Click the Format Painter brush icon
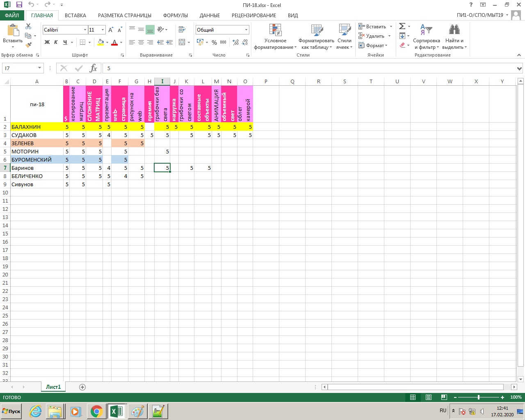 pos(28,45)
